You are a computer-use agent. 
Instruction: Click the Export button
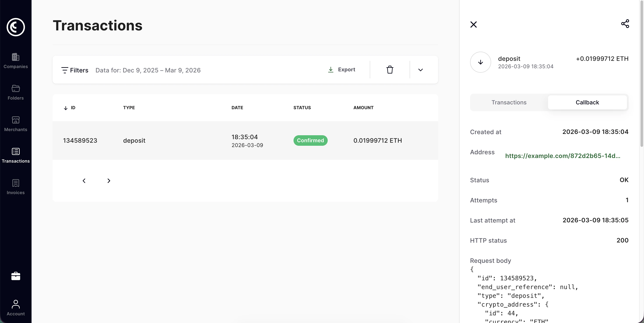tap(341, 70)
